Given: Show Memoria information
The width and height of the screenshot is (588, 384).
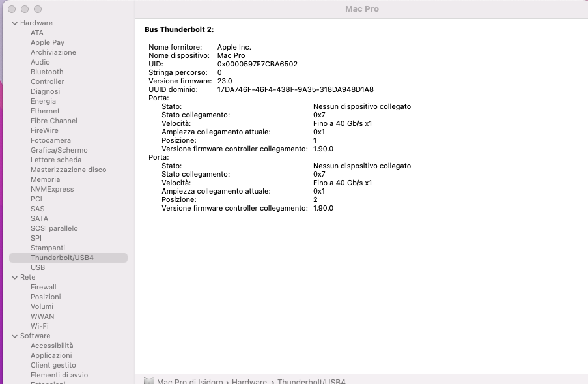Looking at the screenshot, I should tap(46, 179).
